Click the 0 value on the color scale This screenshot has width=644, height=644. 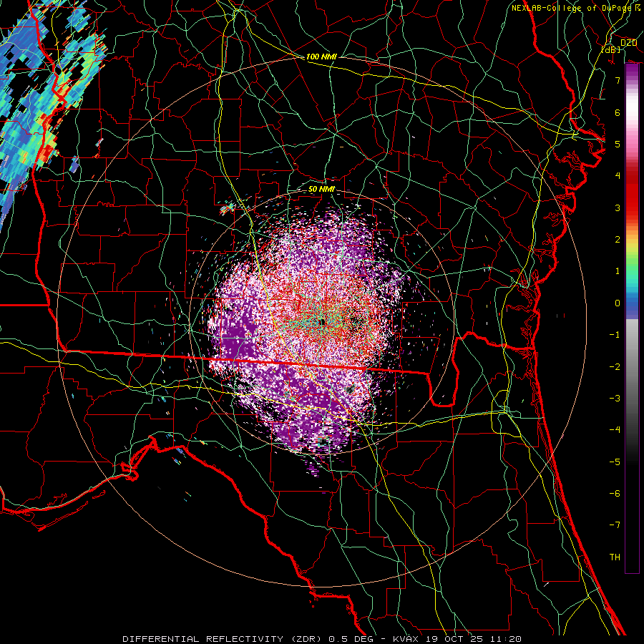pos(618,303)
